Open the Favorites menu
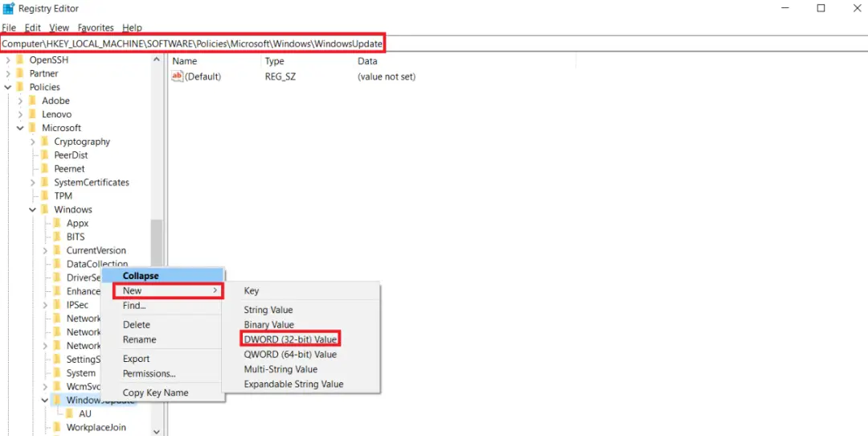The width and height of the screenshot is (868, 436). (x=96, y=27)
